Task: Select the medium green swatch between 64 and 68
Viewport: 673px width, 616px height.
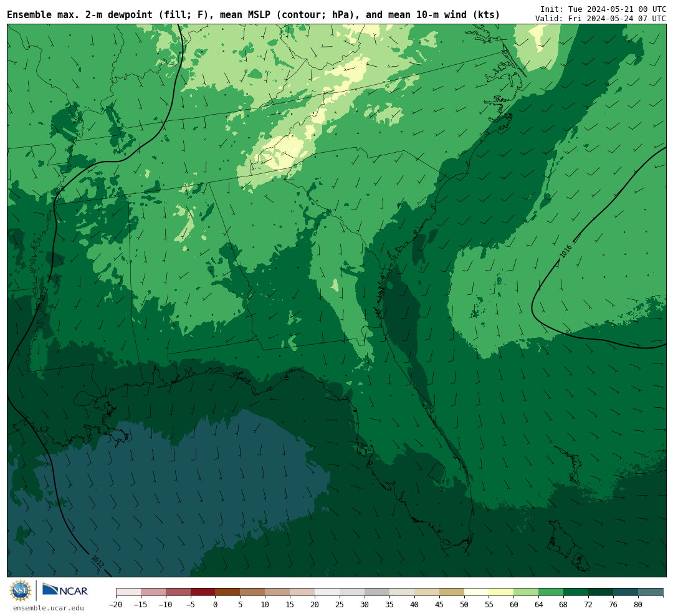Action: [551, 592]
